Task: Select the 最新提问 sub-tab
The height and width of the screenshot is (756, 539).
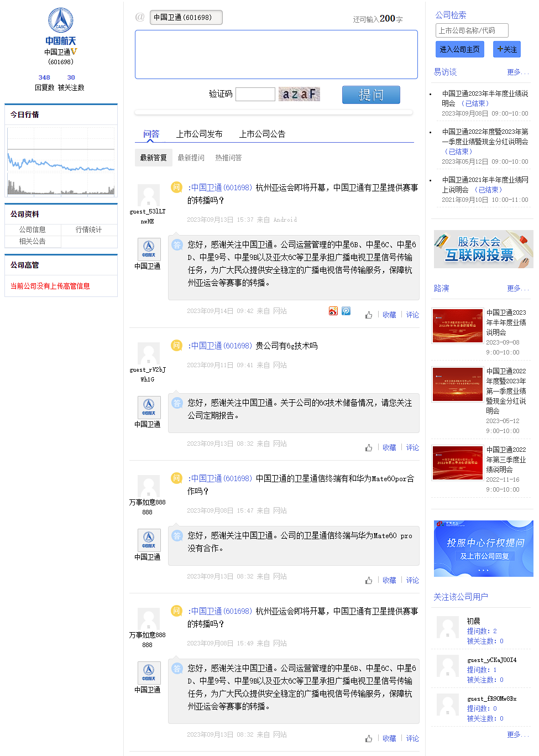Action: 191,158
